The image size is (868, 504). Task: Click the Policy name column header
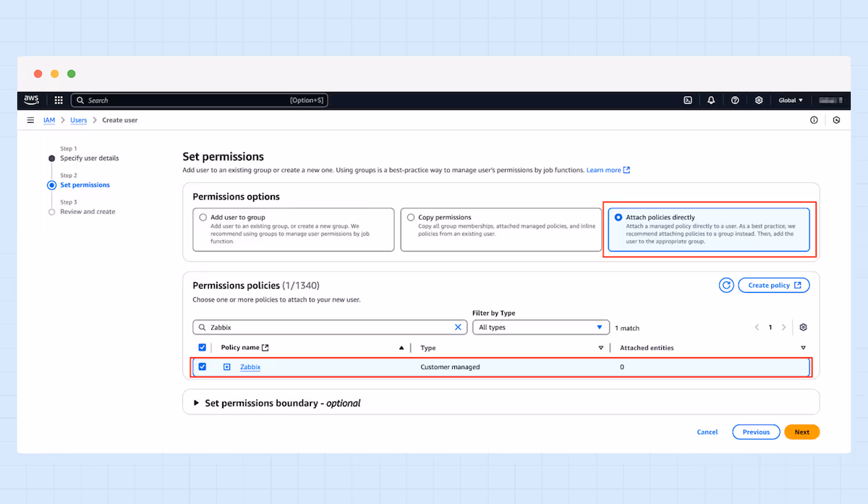pos(240,348)
